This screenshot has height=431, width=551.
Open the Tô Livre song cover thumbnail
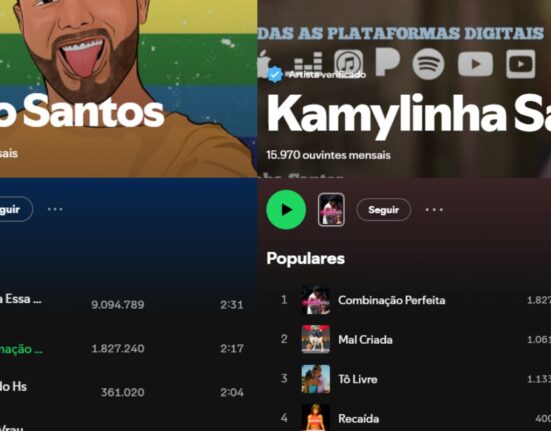tap(316, 379)
